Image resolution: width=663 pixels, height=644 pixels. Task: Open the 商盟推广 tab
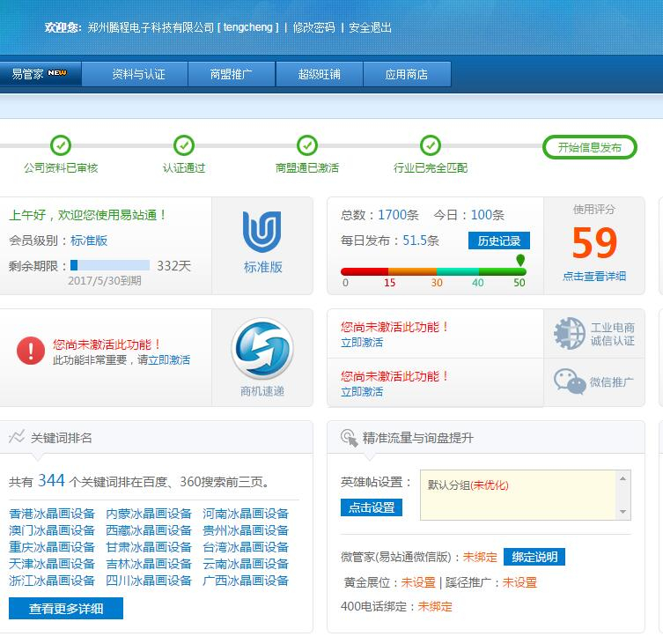pyautogui.click(x=231, y=74)
